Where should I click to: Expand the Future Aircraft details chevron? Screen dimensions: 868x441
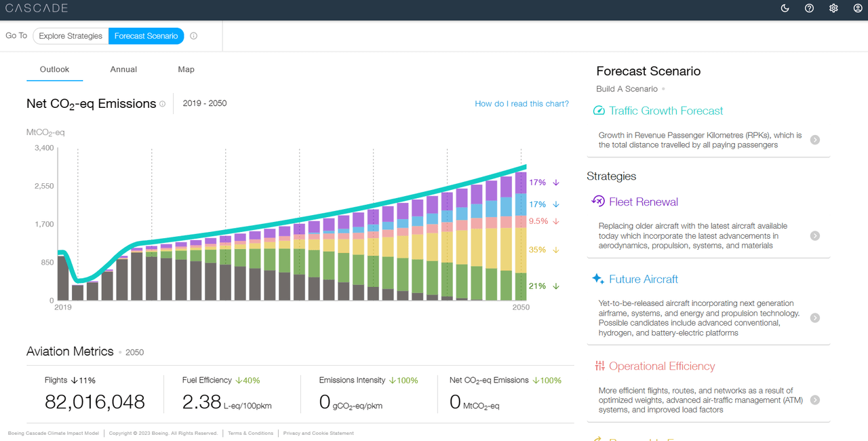point(814,318)
